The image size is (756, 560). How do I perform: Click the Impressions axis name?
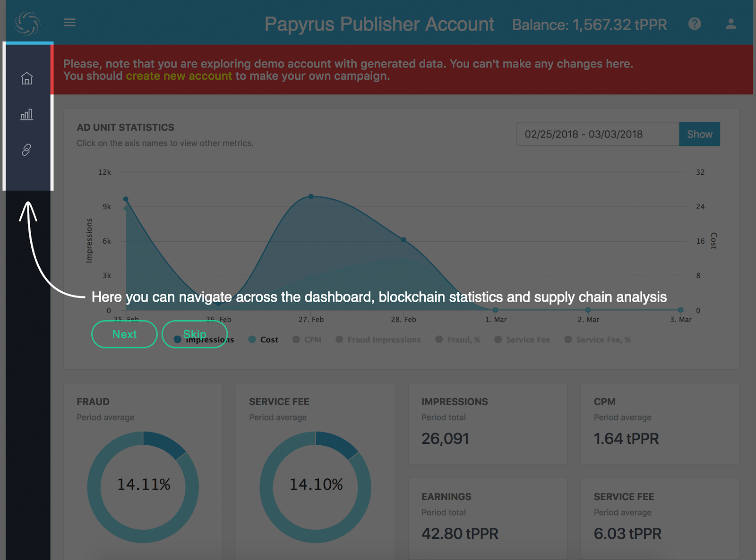point(89,241)
